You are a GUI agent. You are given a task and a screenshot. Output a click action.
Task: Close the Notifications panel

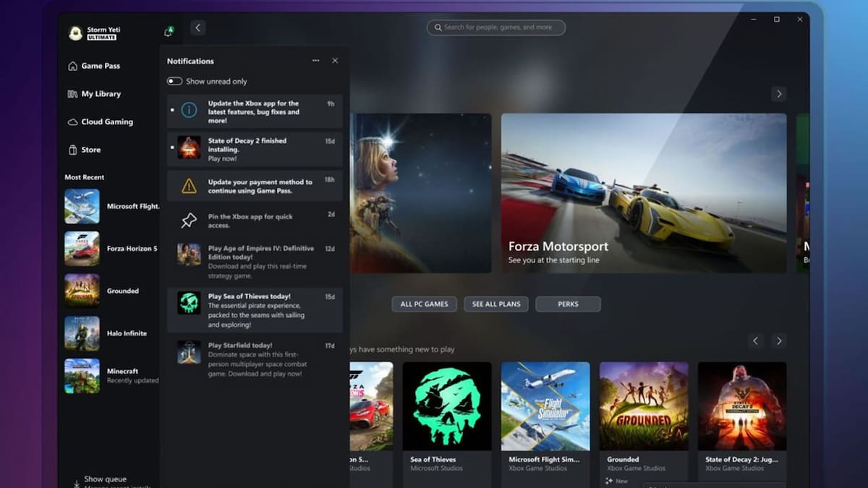pos(335,61)
